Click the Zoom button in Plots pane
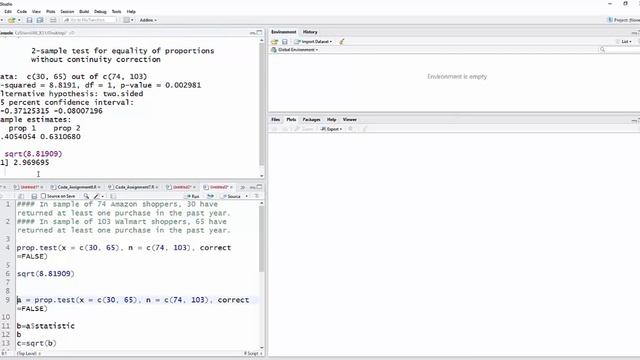This screenshot has height=360, width=640. (304, 129)
